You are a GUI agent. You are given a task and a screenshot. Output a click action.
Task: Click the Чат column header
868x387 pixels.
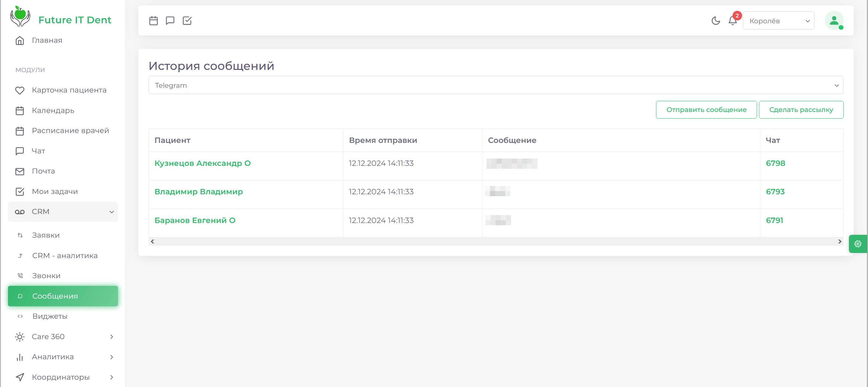[x=773, y=140]
